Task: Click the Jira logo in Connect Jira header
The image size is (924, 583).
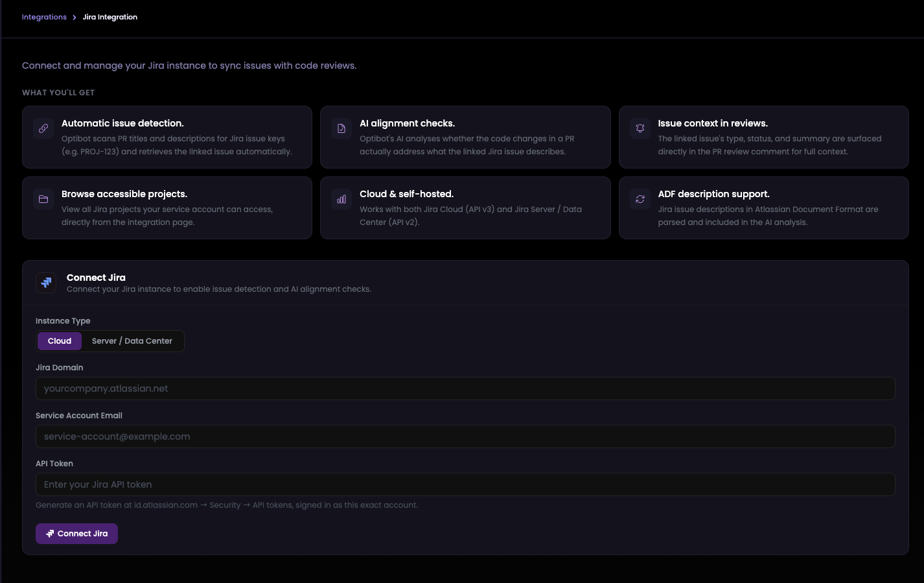Action: point(46,283)
